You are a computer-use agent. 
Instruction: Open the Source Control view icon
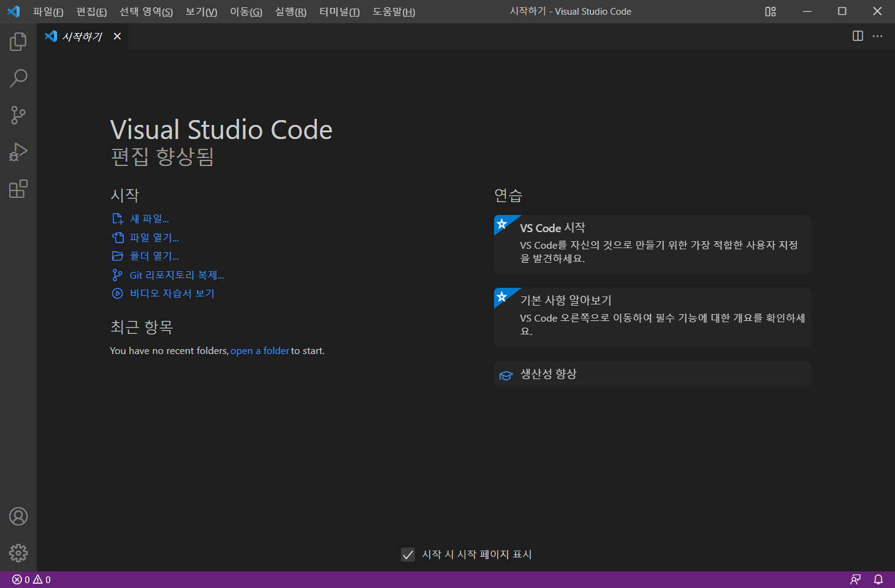(18, 115)
